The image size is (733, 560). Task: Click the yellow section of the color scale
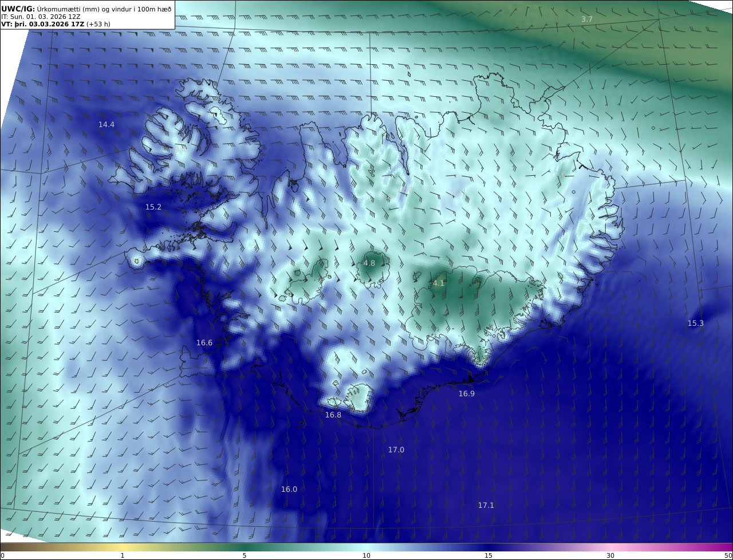coord(123,547)
